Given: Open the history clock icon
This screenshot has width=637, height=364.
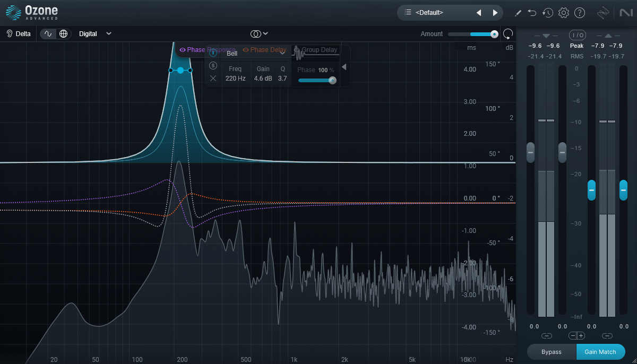Looking at the screenshot, I should click(x=548, y=13).
